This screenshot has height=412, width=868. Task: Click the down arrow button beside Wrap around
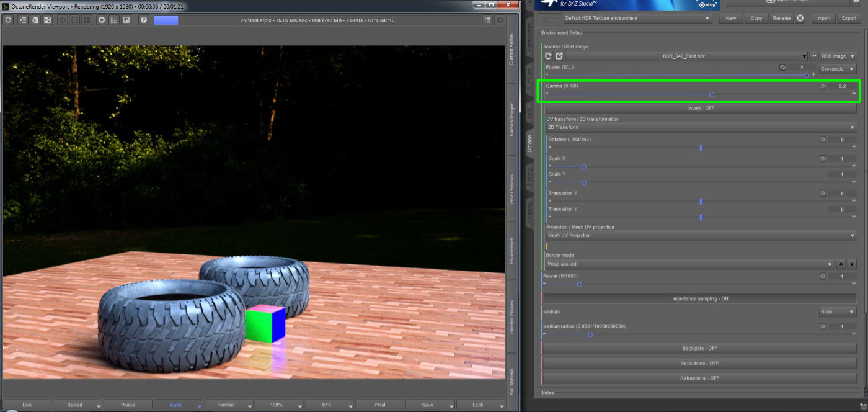click(852, 264)
